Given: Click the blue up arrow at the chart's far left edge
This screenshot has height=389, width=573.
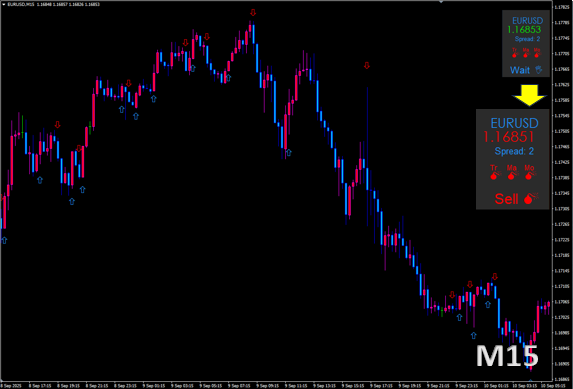Looking at the screenshot, I should point(4,240).
